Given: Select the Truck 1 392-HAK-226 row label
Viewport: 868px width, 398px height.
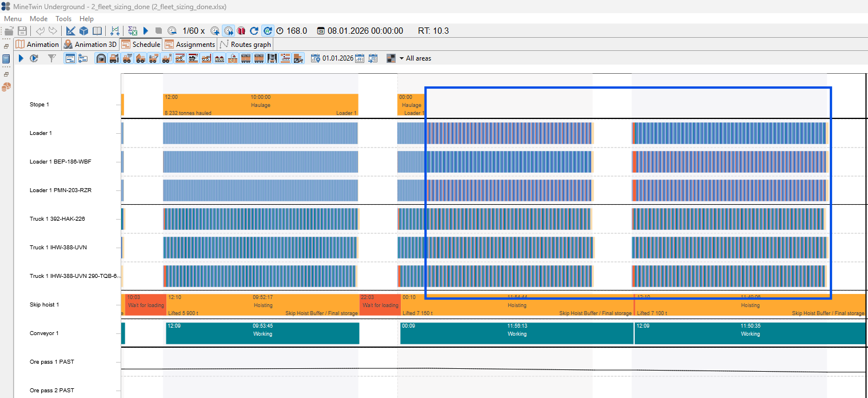Looking at the screenshot, I should (x=57, y=219).
